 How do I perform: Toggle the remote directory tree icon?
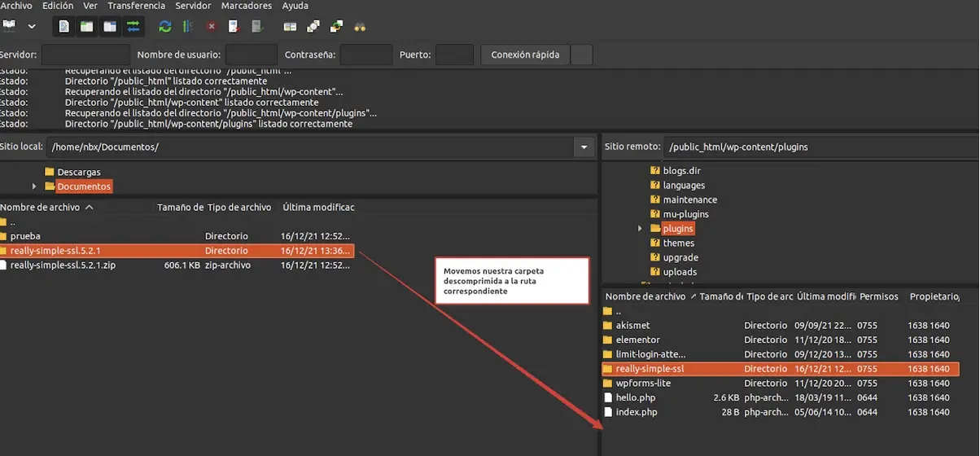(x=110, y=26)
